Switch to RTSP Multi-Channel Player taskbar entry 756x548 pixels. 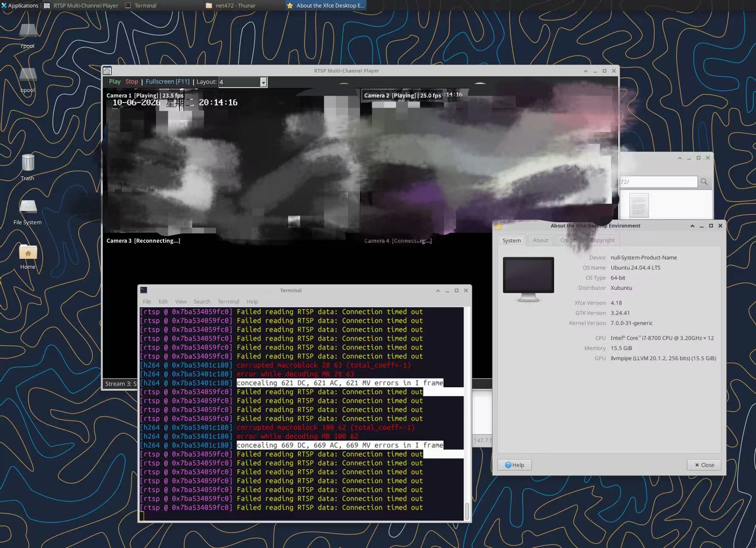pyautogui.click(x=81, y=6)
